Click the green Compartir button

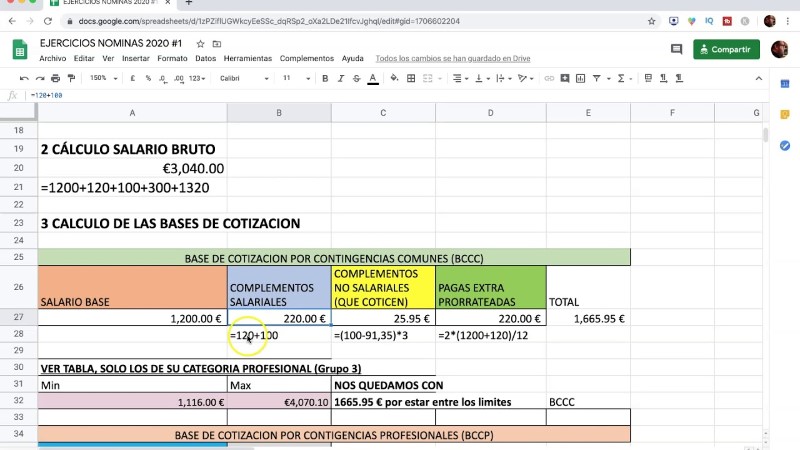(727, 49)
